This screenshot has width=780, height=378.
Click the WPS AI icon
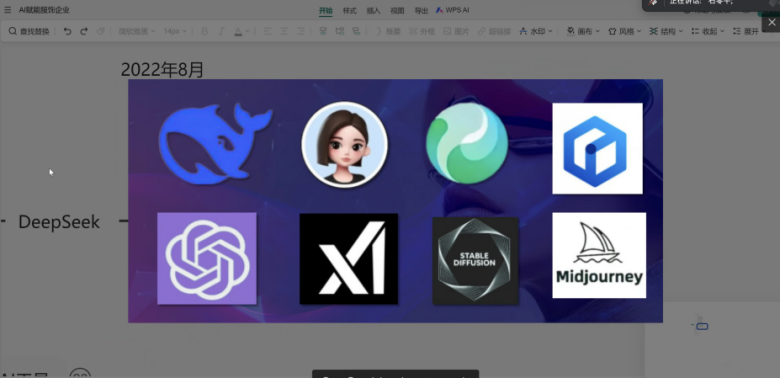(x=440, y=10)
